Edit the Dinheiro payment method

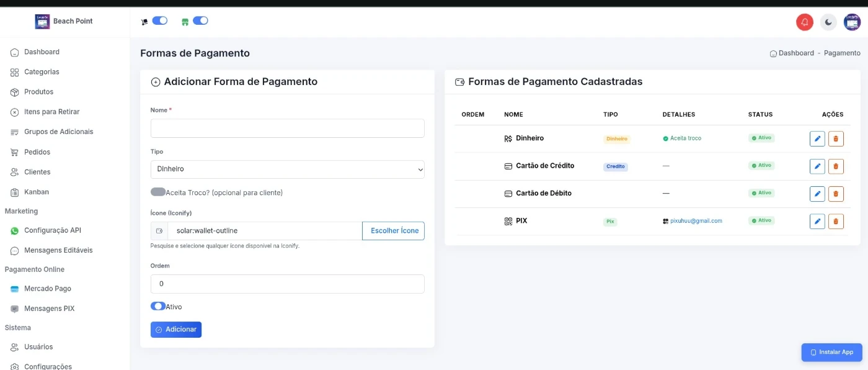pyautogui.click(x=817, y=138)
